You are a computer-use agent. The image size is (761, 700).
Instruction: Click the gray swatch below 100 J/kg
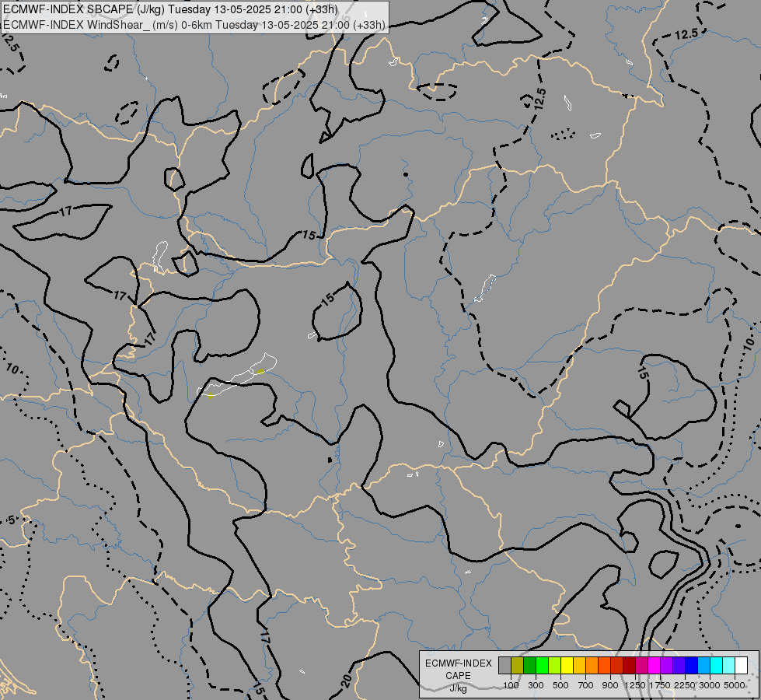click(504, 666)
